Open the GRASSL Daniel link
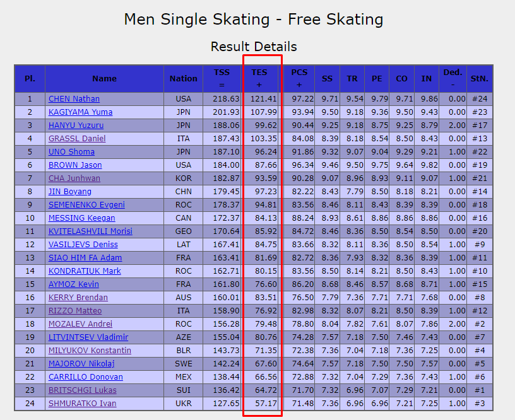Image resolution: width=515 pixels, height=420 pixels. coord(77,139)
